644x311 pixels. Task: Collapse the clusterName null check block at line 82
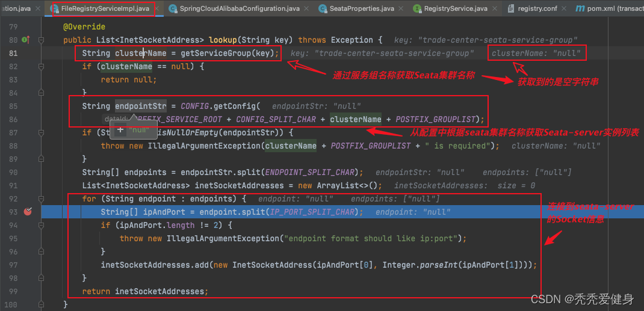click(42, 66)
